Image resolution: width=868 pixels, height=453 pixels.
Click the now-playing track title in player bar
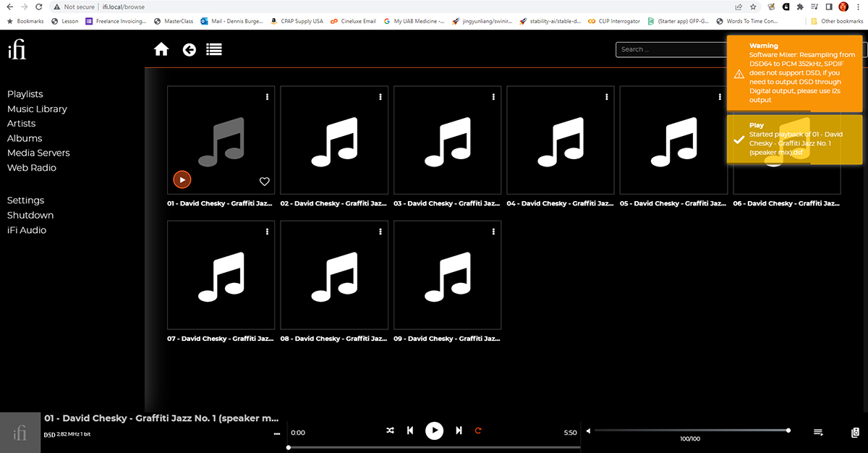[x=161, y=418]
